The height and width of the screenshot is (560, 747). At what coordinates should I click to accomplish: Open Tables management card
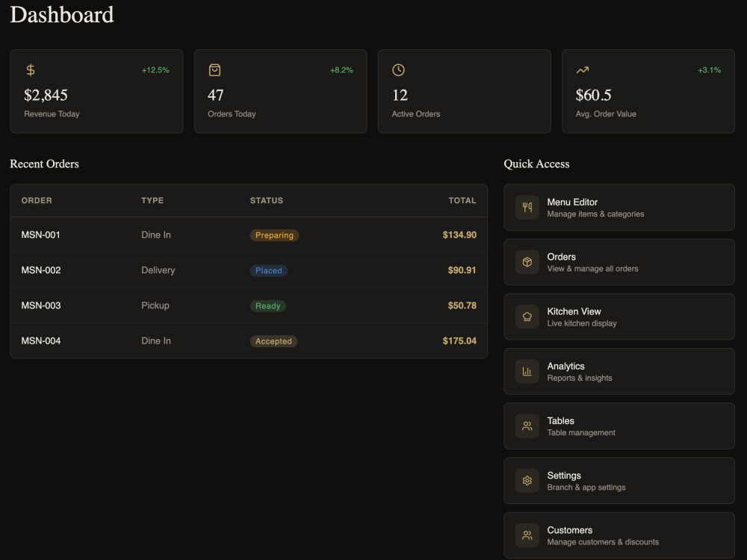click(x=619, y=426)
